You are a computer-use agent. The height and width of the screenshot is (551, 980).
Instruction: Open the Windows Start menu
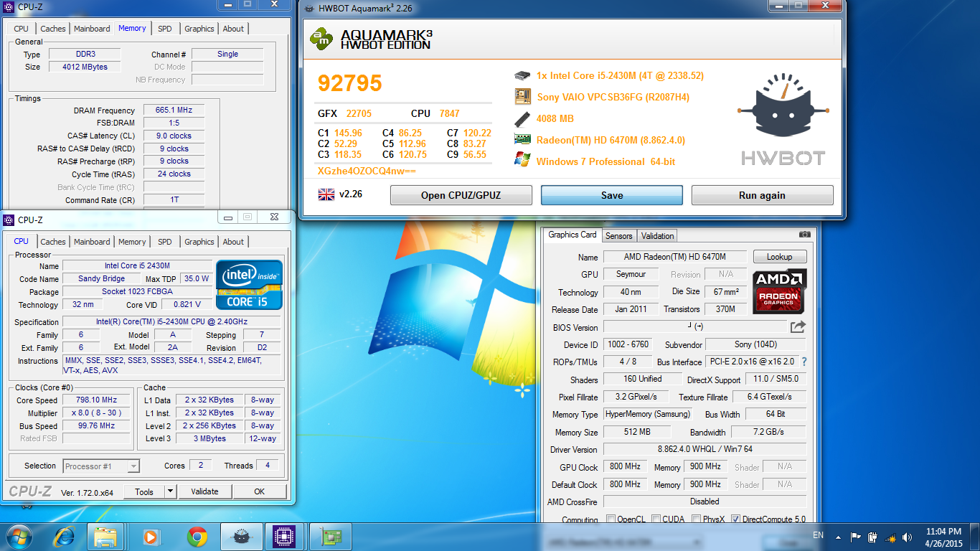(18, 536)
